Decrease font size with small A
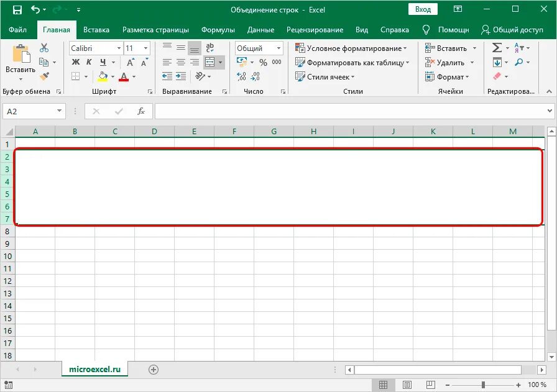 point(144,63)
